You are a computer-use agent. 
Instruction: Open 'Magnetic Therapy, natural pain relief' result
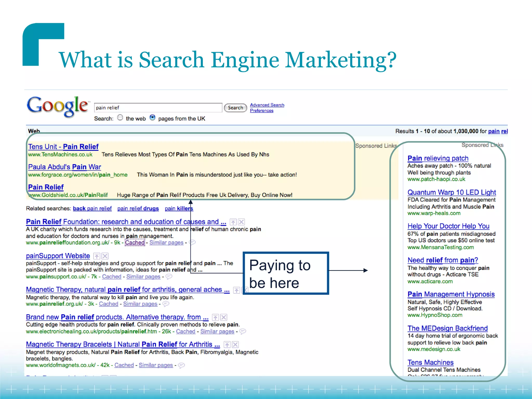[x=128, y=290]
